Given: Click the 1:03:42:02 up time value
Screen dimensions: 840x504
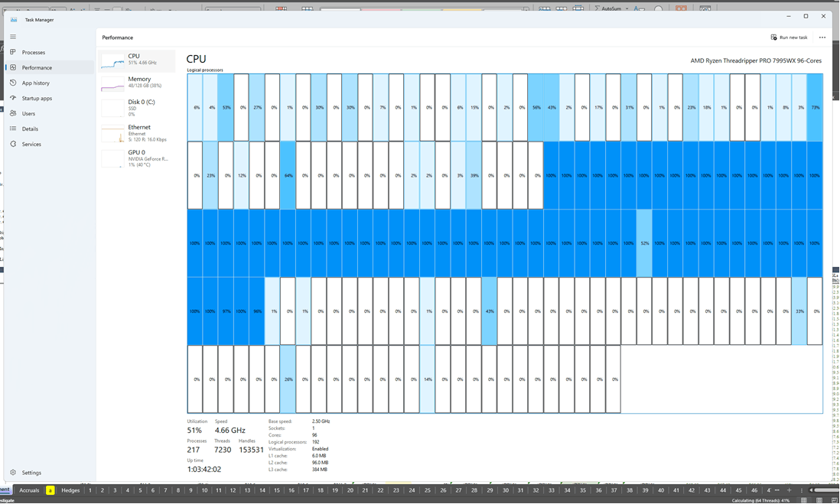Looking at the screenshot, I should point(204,469).
